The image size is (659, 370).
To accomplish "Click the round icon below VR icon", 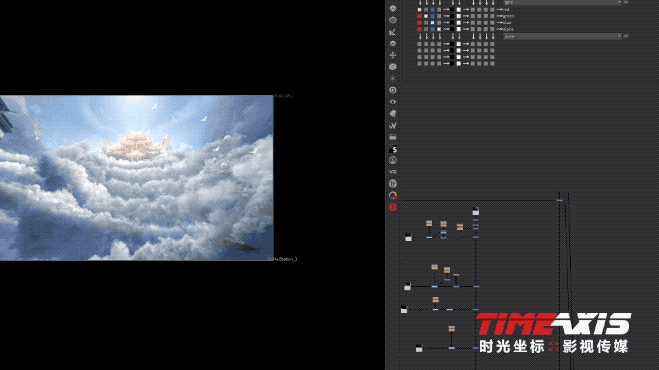I will [393, 183].
